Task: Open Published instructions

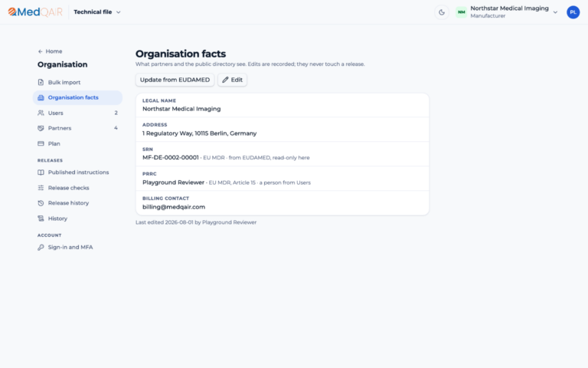Action: pos(77,172)
